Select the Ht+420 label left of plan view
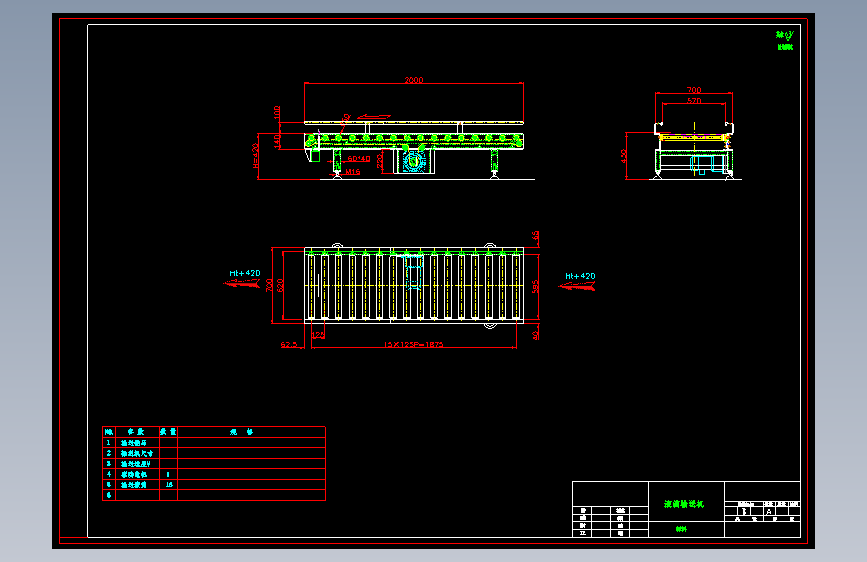 click(x=245, y=273)
